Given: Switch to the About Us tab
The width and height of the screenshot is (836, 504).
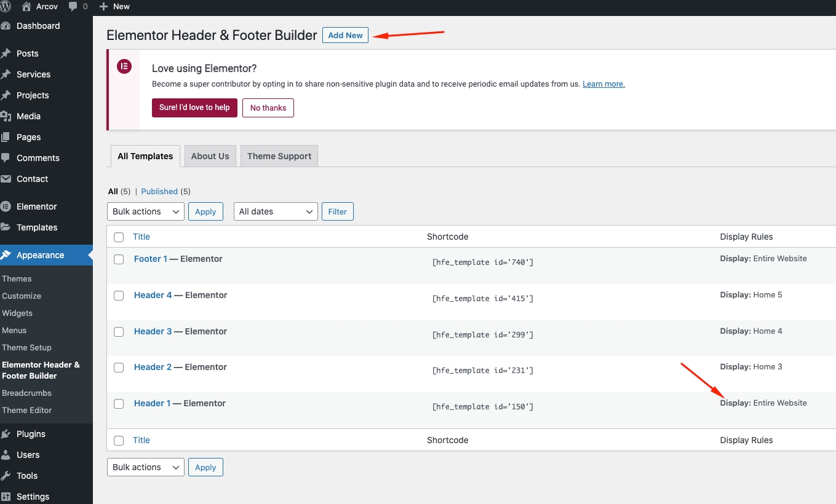Looking at the screenshot, I should [x=210, y=156].
